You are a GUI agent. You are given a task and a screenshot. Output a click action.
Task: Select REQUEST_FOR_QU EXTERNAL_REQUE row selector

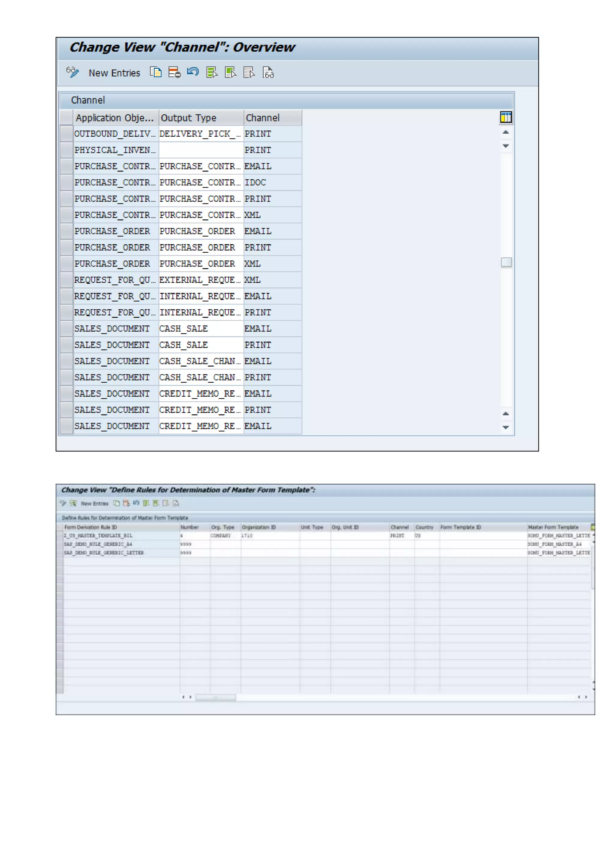(x=67, y=280)
